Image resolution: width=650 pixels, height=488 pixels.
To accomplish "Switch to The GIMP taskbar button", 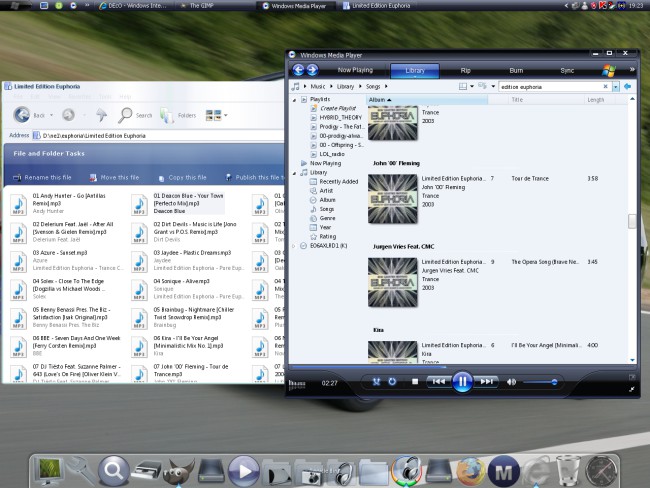I will (x=197, y=5).
